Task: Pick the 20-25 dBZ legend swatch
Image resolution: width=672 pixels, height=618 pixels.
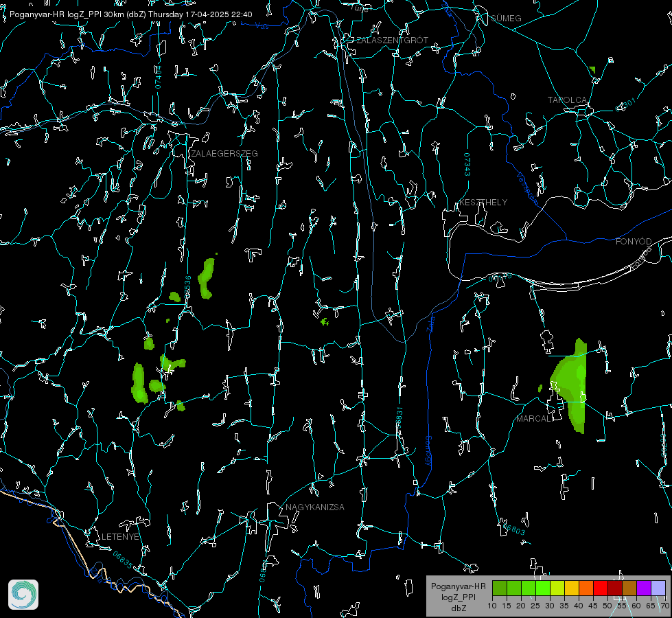Action: click(529, 588)
